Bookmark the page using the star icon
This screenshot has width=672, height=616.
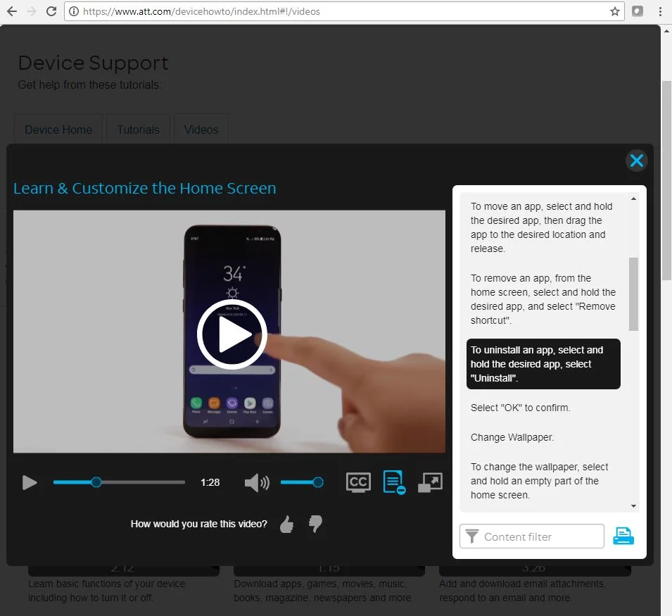coord(614,11)
